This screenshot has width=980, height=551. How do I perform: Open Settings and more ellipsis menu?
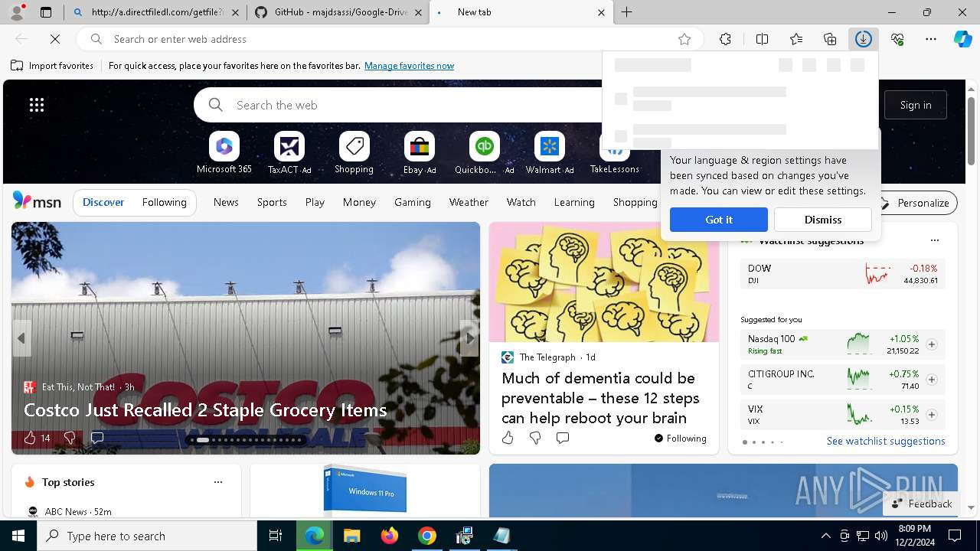pos(931,39)
